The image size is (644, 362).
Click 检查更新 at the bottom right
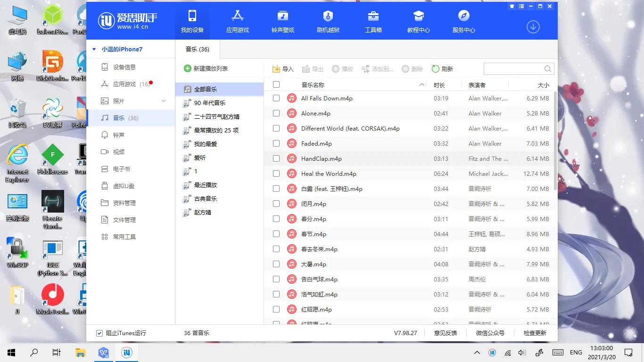point(534,333)
